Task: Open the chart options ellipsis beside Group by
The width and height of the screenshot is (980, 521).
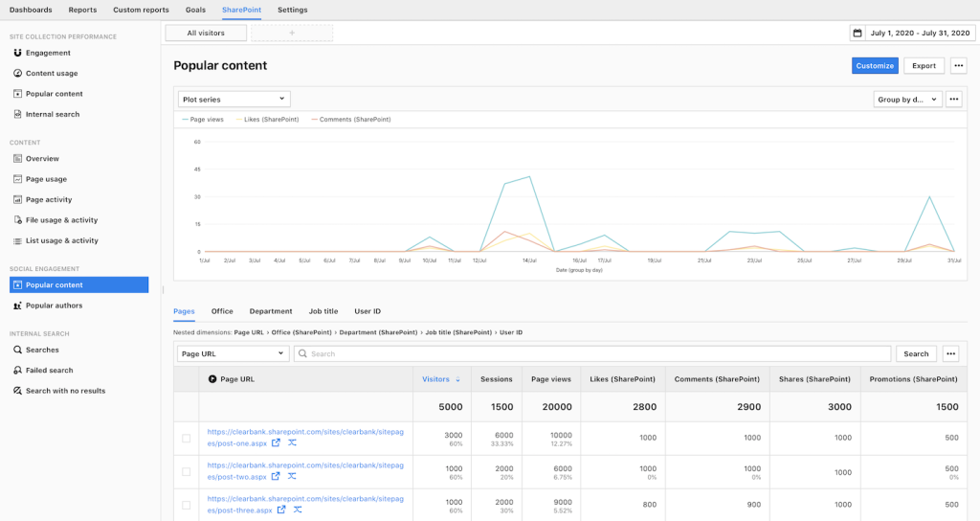Action: (954, 100)
